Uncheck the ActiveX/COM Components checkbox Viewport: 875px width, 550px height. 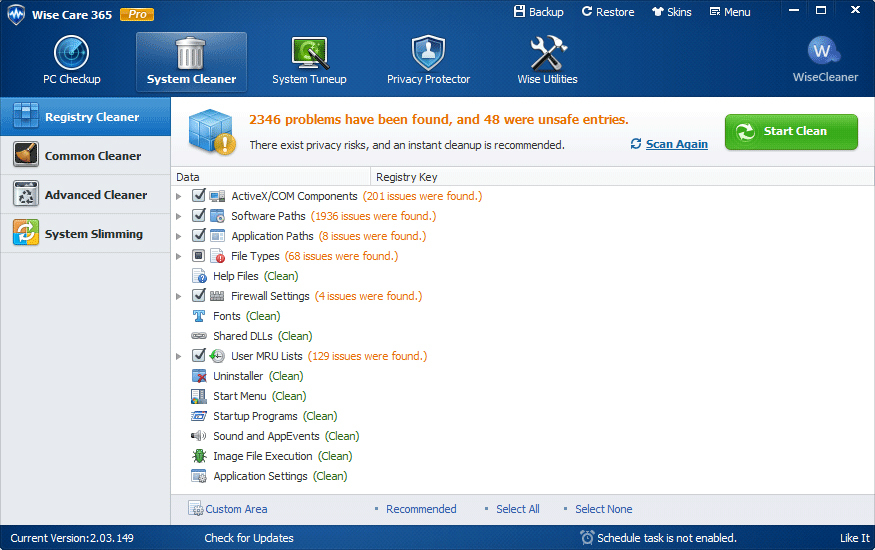coord(199,195)
